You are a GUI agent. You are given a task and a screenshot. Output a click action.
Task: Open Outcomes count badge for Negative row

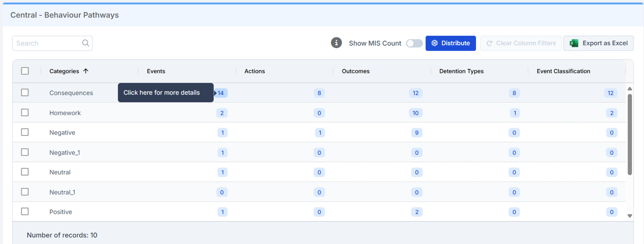416,133
